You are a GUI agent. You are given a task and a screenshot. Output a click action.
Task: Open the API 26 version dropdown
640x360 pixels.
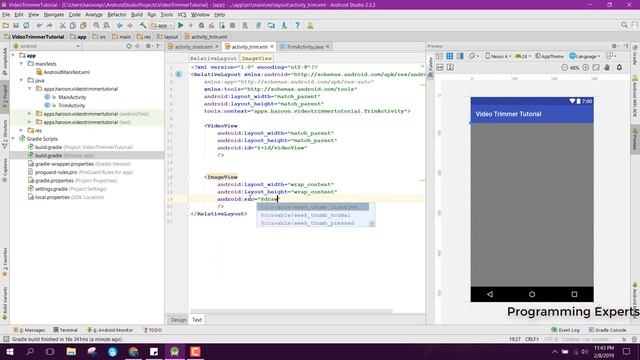point(522,56)
